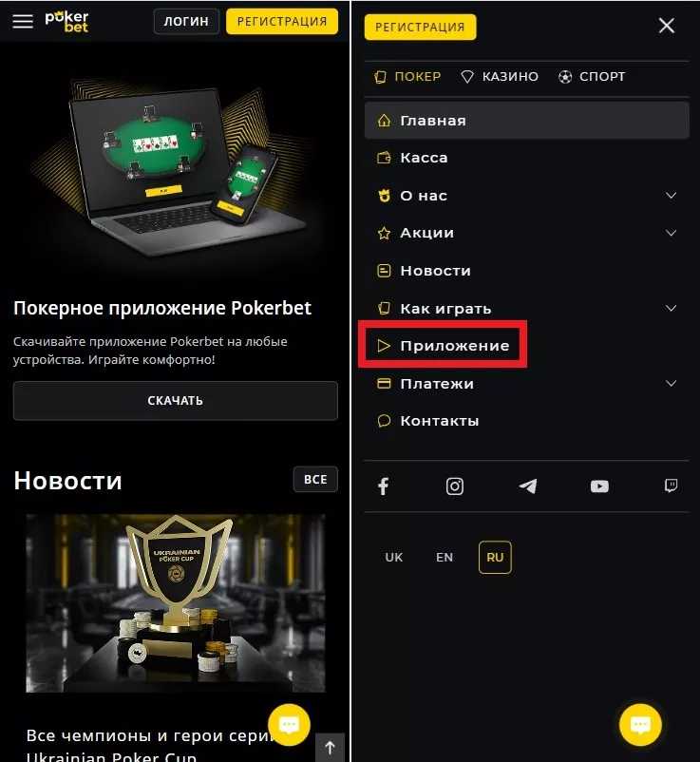The image size is (700, 762).
Task: Open the Twitch channel icon
Action: [x=671, y=486]
